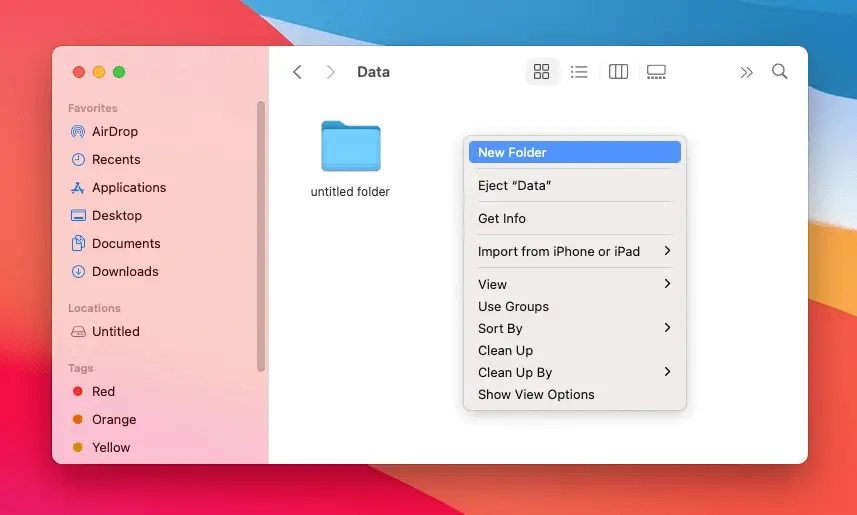This screenshot has height=515, width=857.
Task: Switch to column view
Action: pyautogui.click(x=618, y=72)
